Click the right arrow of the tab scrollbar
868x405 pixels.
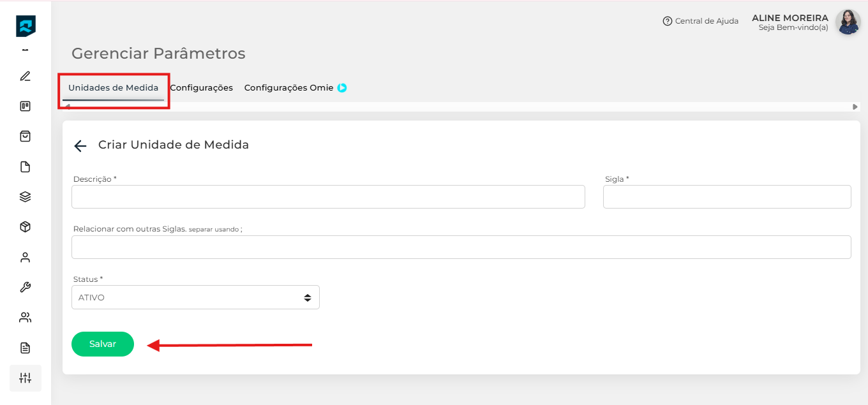click(855, 107)
